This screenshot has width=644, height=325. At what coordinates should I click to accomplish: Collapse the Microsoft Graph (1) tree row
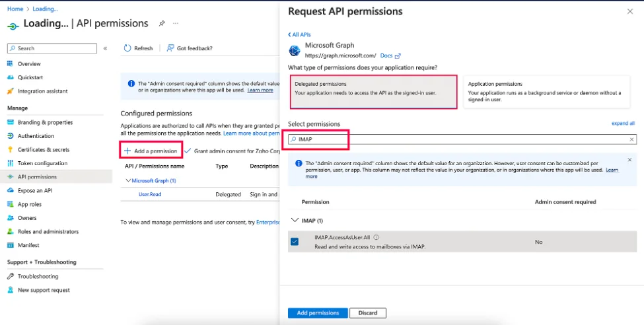[129, 180]
